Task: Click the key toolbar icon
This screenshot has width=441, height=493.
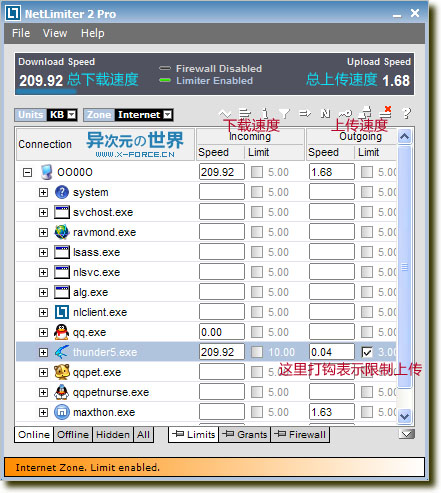Action: (x=345, y=114)
